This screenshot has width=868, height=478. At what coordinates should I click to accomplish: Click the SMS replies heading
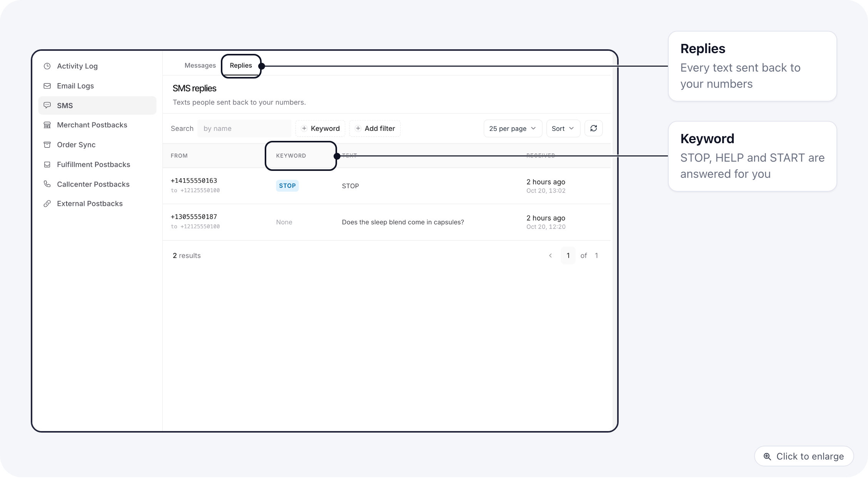pos(194,89)
